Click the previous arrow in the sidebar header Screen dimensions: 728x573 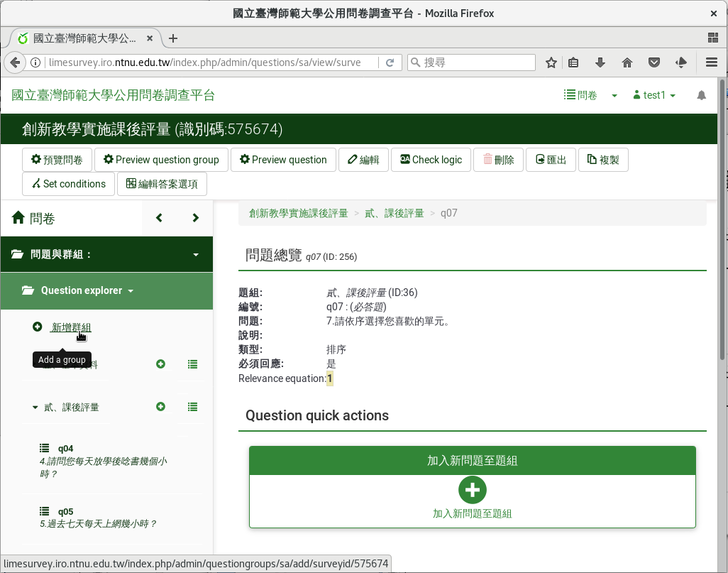point(159,217)
